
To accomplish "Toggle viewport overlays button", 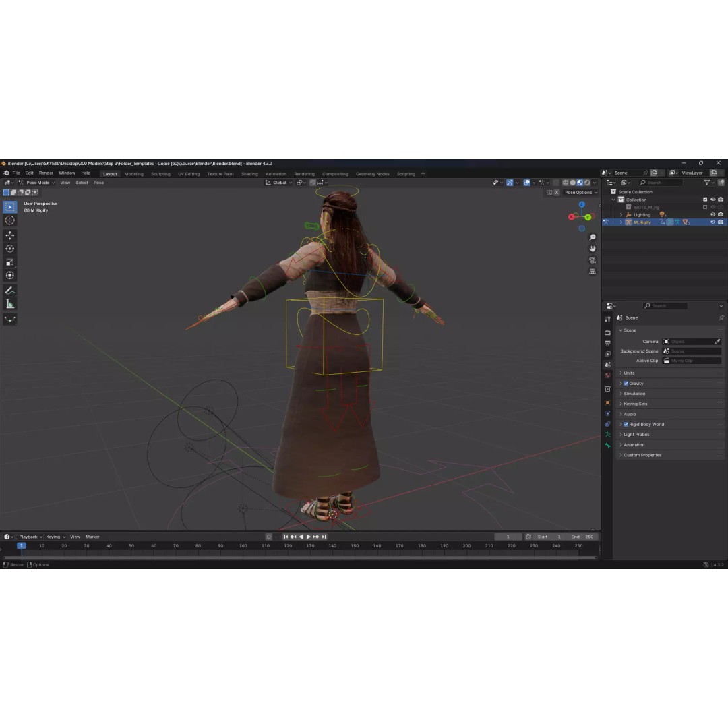I will 526,183.
